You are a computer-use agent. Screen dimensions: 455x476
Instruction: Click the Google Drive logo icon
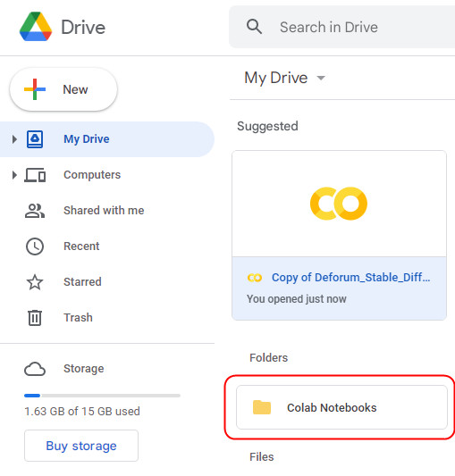tap(36, 27)
